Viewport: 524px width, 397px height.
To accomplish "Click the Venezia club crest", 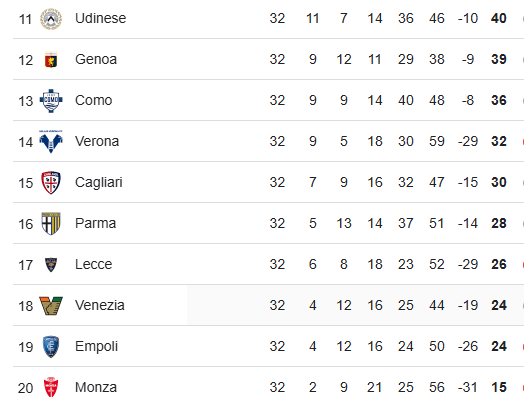I will point(51,306).
